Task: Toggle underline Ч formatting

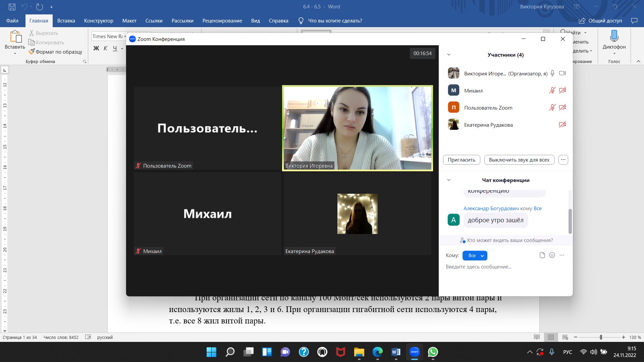Action: [115, 48]
